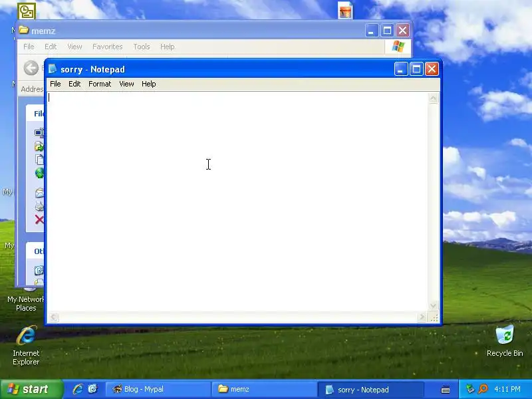Switch to Blog - Mypal taskbar button

pyautogui.click(x=158, y=390)
